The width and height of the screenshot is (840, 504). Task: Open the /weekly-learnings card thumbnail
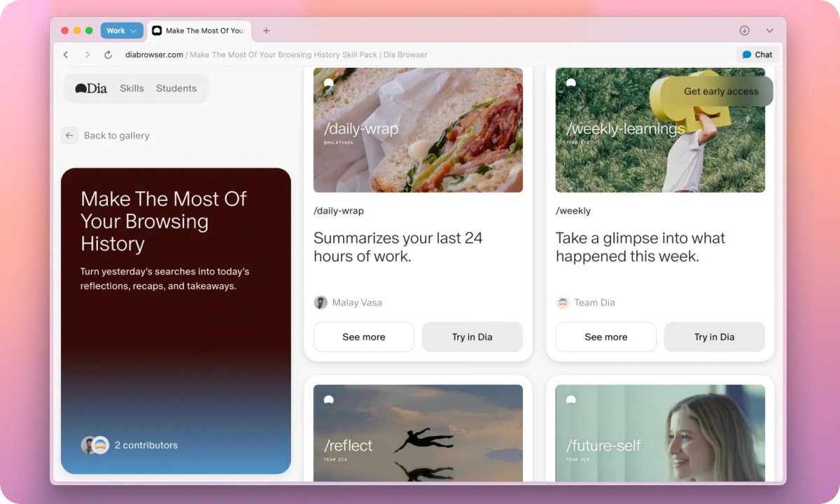click(x=660, y=130)
